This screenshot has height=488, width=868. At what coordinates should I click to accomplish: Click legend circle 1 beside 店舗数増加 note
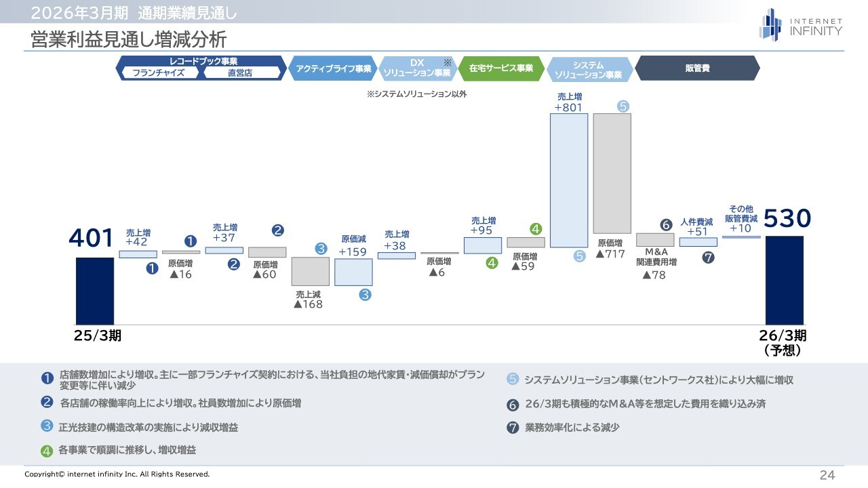pyautogui.click(x=47, y=378)
